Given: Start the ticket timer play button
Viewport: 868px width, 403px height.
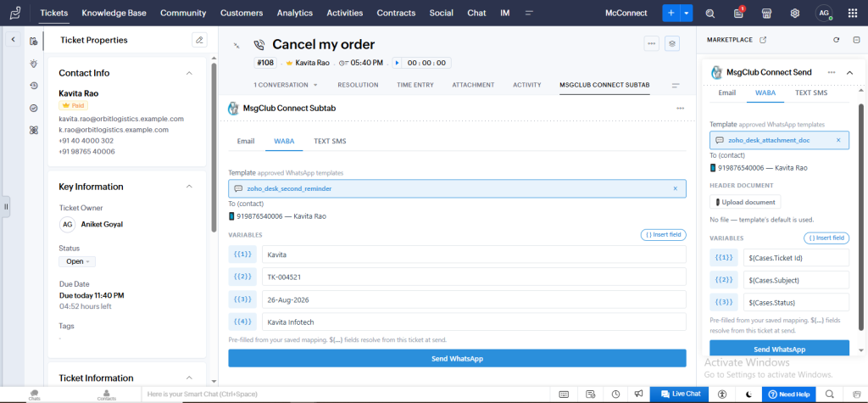Looking at the screenshot, I should [397, 63].
